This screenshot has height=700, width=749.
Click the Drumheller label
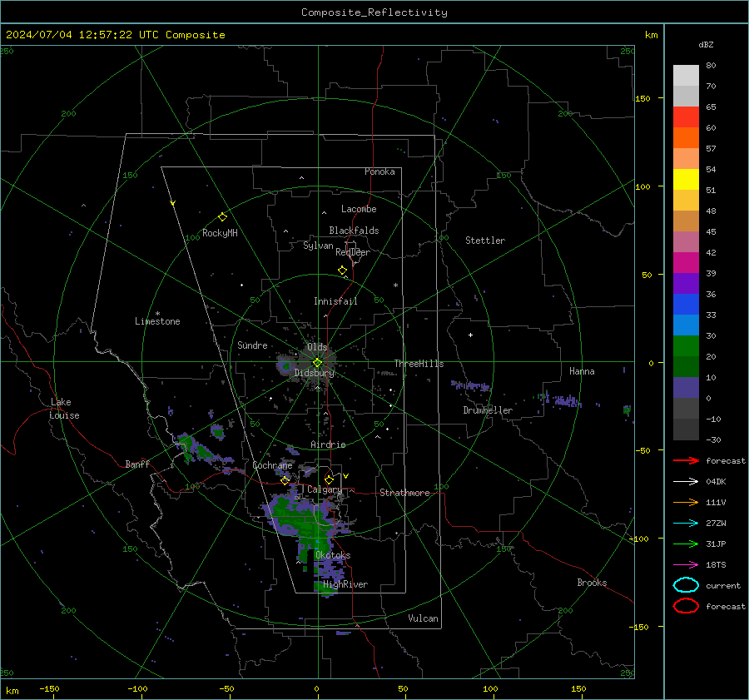488,410
